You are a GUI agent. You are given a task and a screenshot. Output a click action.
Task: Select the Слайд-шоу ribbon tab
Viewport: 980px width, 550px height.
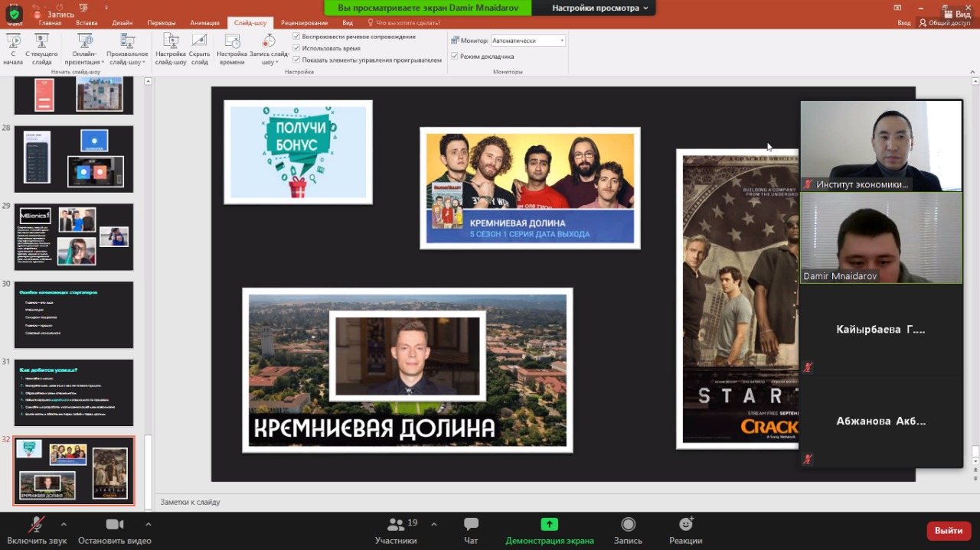click(x=251, y=23)
